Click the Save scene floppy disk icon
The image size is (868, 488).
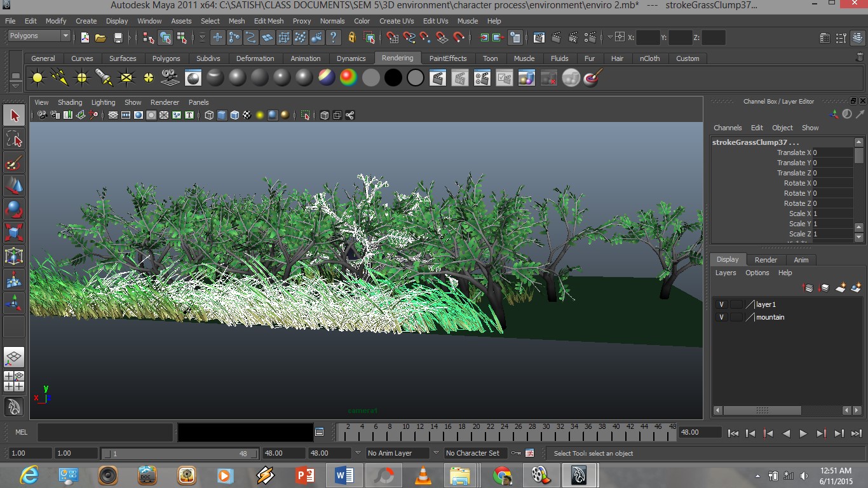click(x=118, y=37)
